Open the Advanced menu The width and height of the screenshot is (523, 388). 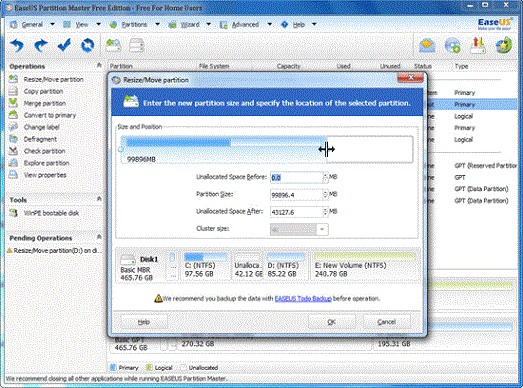tap(245, 25)
